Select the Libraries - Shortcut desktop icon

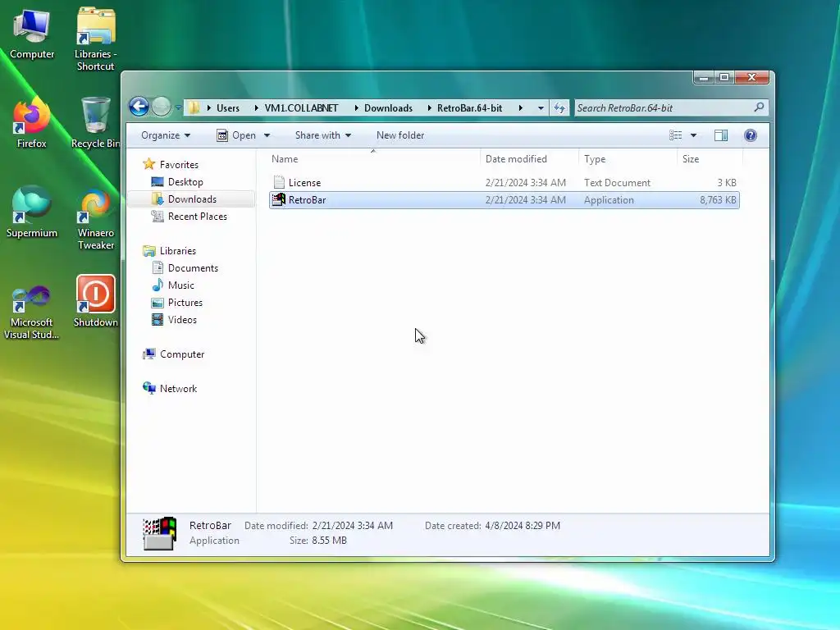point(95,39)
